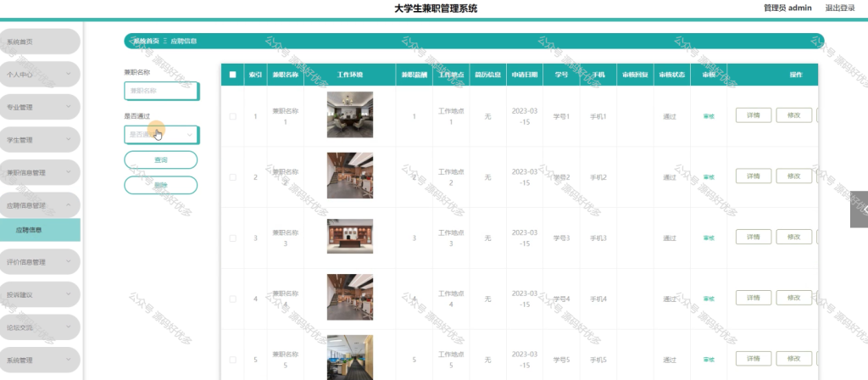
Task: Expand 兼职信息管理 sidebar menu
Action: 40,172
